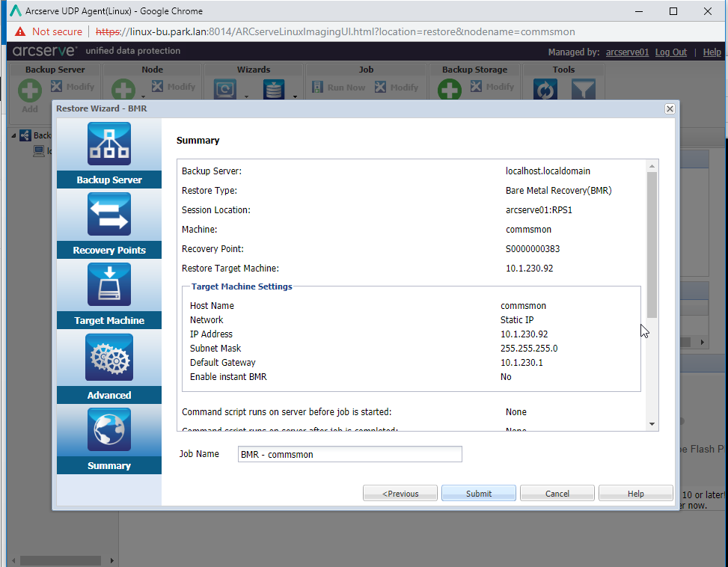728x567 pixels.
Task: Click the summary scrollbar down arrow
Action: coord(652,424)
